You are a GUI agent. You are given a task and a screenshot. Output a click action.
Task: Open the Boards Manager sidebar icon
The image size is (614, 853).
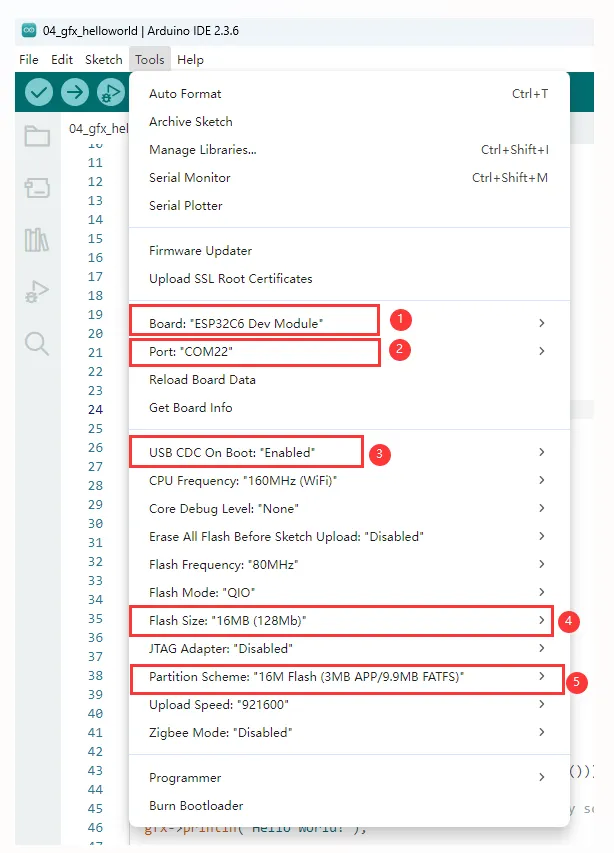(x=37, y=188)
